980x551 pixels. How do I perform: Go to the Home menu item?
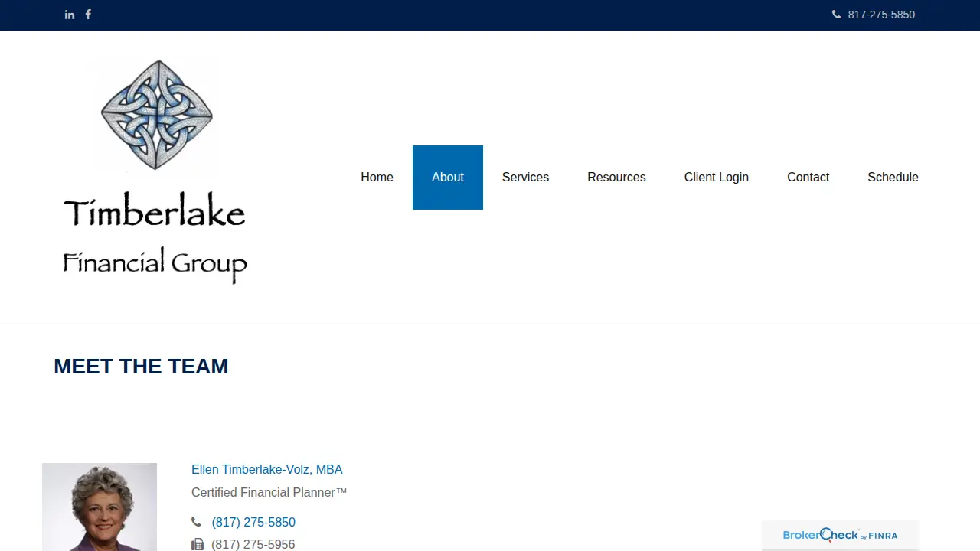377,178
